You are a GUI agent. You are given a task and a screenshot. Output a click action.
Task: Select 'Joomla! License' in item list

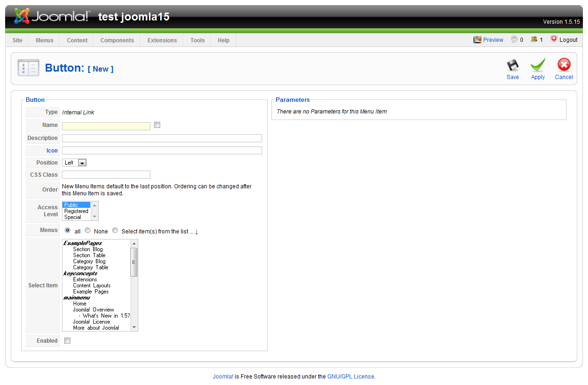pos(92,322)
